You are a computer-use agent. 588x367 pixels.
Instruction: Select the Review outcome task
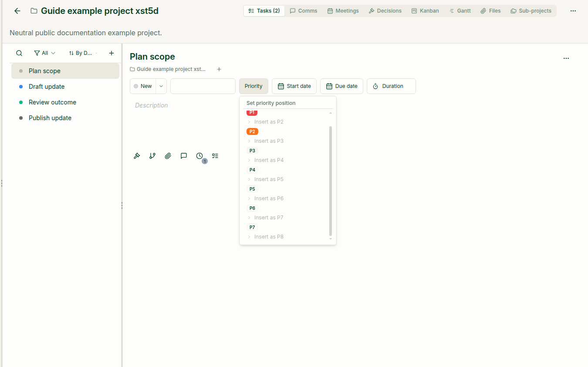pos(65,102)
